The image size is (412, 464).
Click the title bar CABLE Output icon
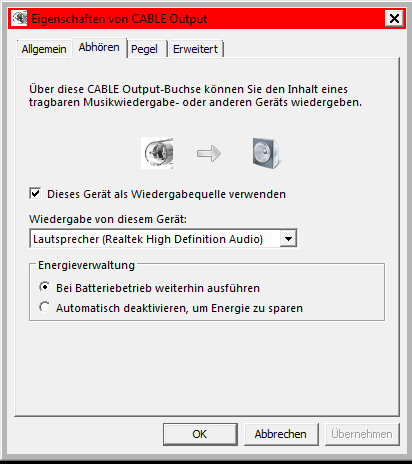click(19, 18)
